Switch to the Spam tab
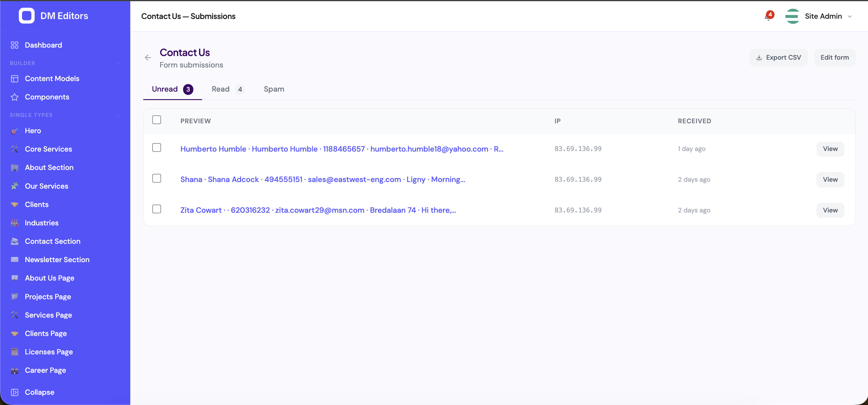 click(274, 89)
